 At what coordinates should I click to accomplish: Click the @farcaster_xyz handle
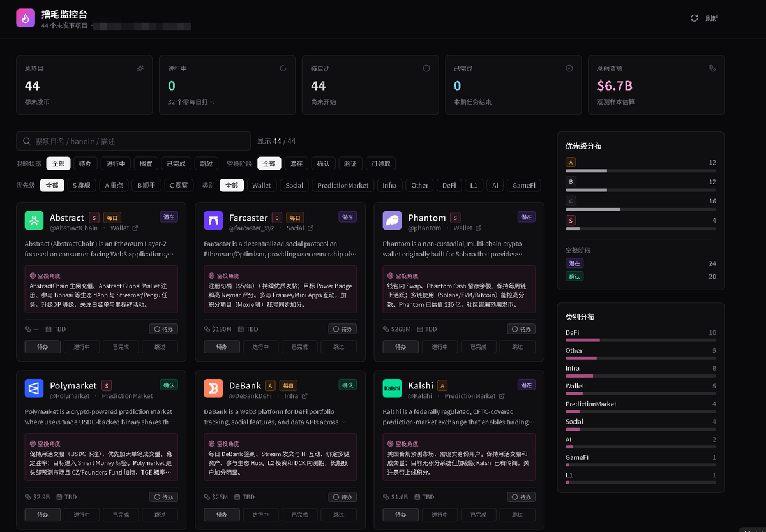252,228
